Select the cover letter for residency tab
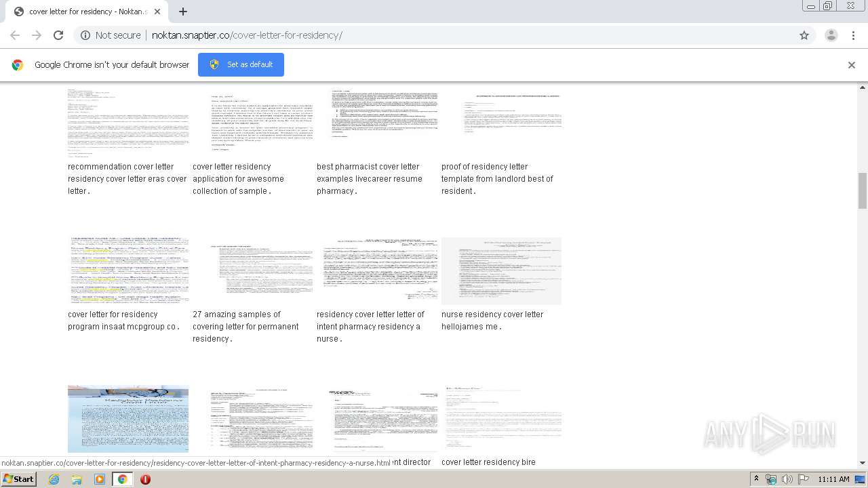Screen dimensions: 868x488 tap(86, 12)
